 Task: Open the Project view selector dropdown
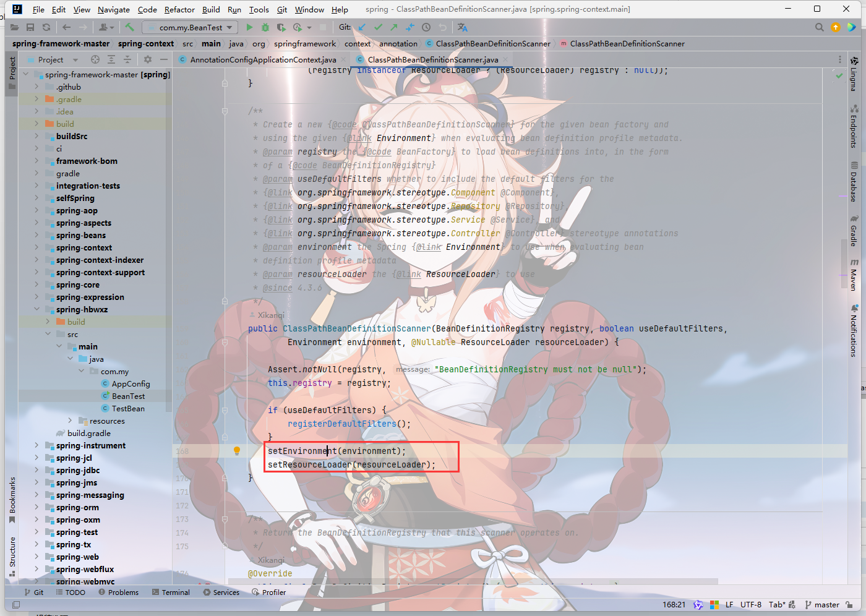(x=58, y=59)
